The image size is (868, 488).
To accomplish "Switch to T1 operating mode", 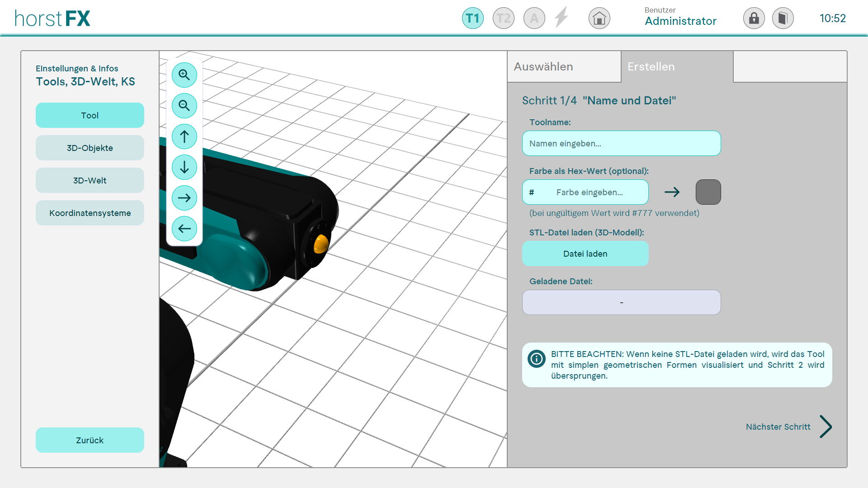I will 472,19.
